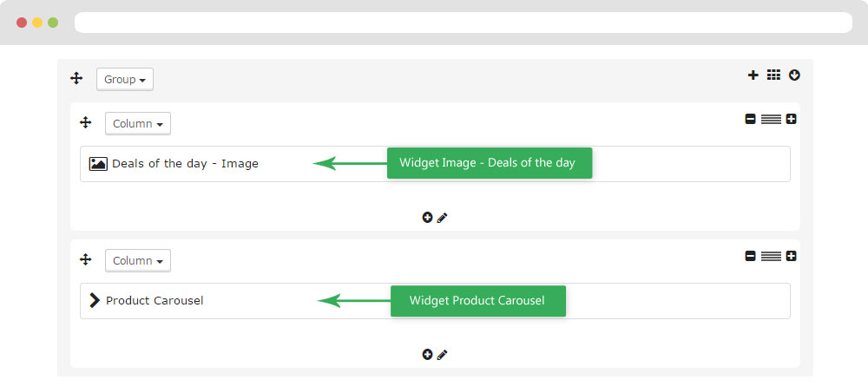Open the first Column dropdown
The height and width of the screenshot is (386, 868).
click(138, 123)
